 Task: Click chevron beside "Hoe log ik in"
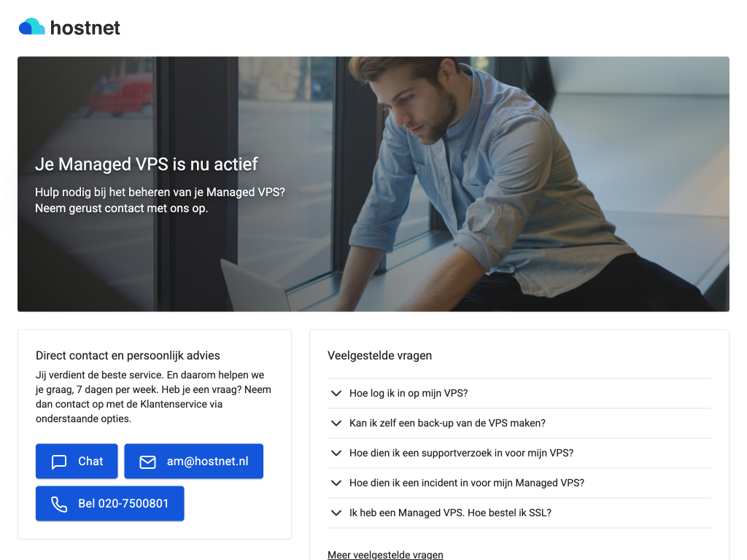pos(336,393)
